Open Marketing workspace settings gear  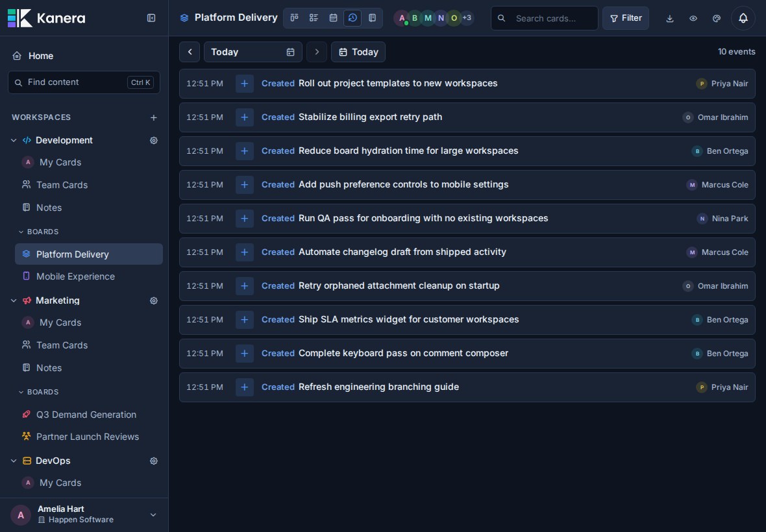pyautogui.click(x=153, y=300)
